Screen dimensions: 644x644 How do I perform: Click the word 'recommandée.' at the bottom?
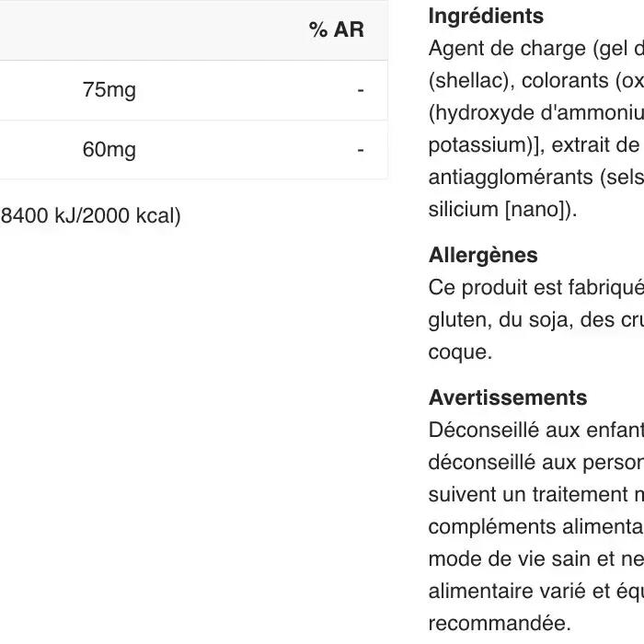pyautogui.click(x=500, y=624)
